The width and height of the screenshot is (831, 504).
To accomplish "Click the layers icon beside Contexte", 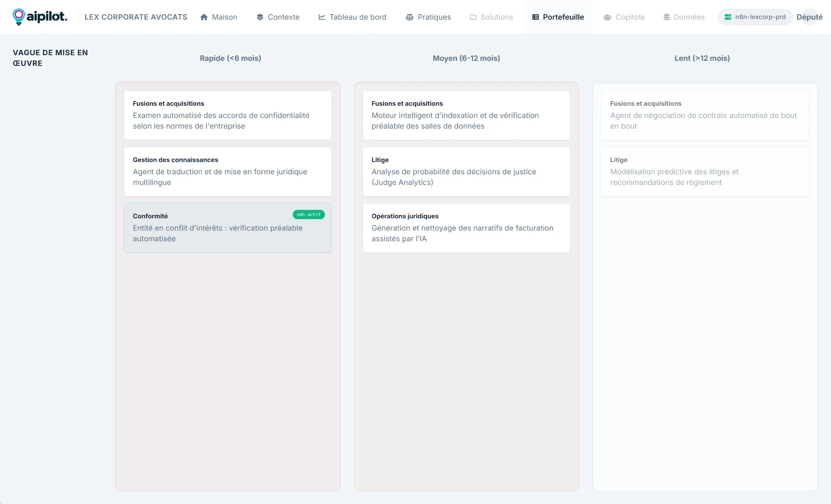I will (260, 17).
